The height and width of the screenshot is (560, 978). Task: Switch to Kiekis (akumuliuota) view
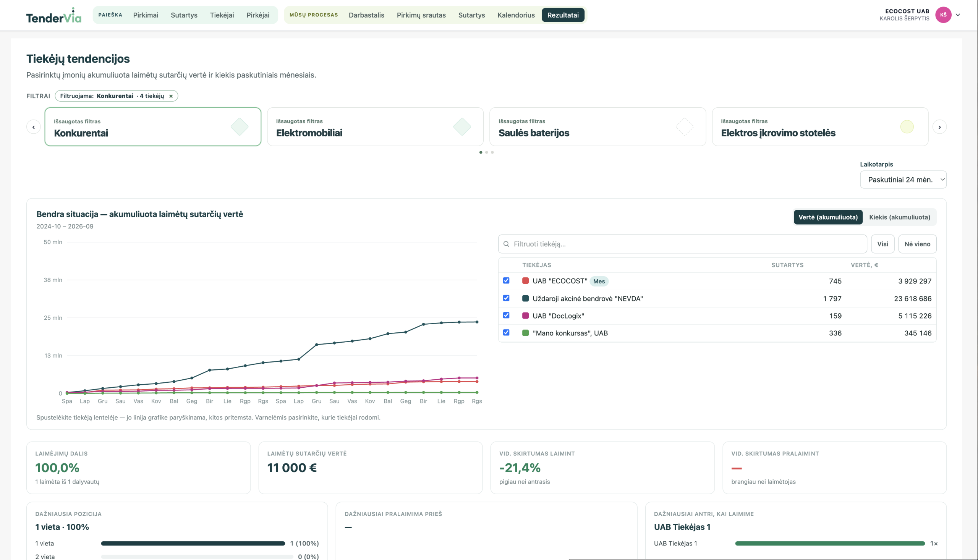click(899, 217)
